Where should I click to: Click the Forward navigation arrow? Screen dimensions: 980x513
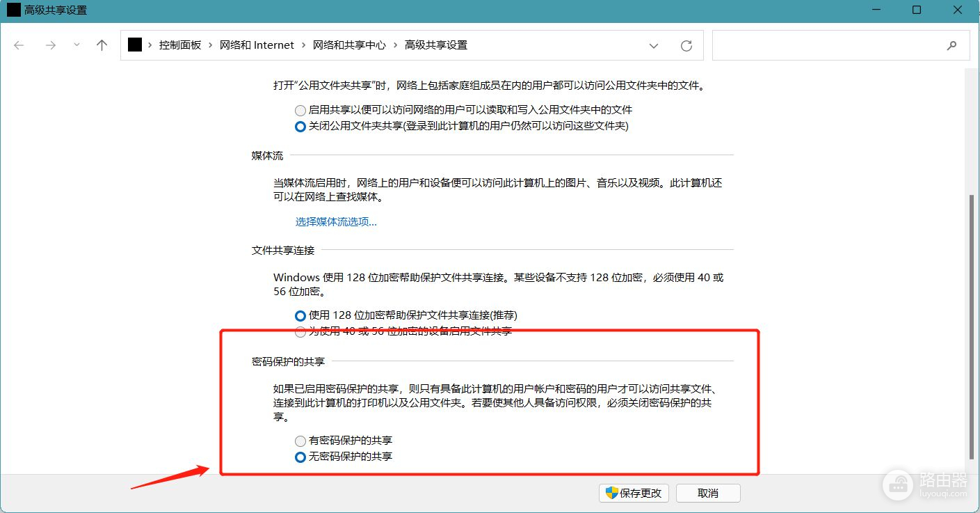pyautogui.click(x=50, y=45)
